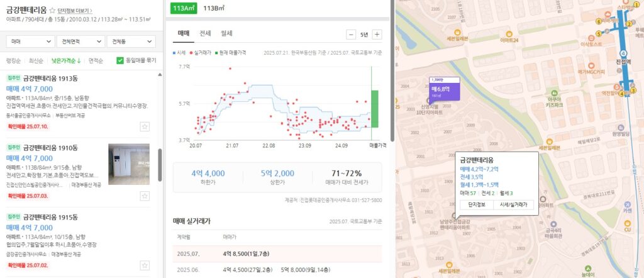Click the CU convenience store marker

pyautogui.click(x=627, y=223)
